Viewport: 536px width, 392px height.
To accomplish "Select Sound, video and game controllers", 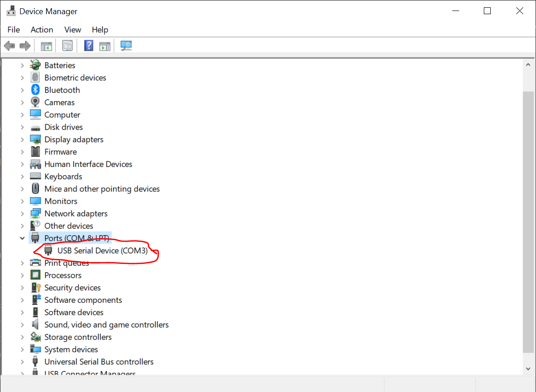I will (106, 325).
